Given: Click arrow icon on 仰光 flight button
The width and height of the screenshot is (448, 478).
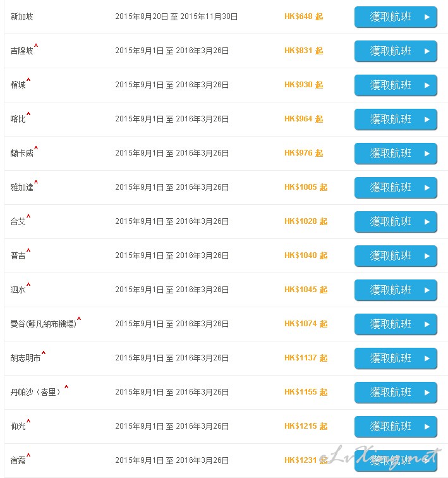Looking at the screenshot, I should pyautogui.click(x=427, y=427).
